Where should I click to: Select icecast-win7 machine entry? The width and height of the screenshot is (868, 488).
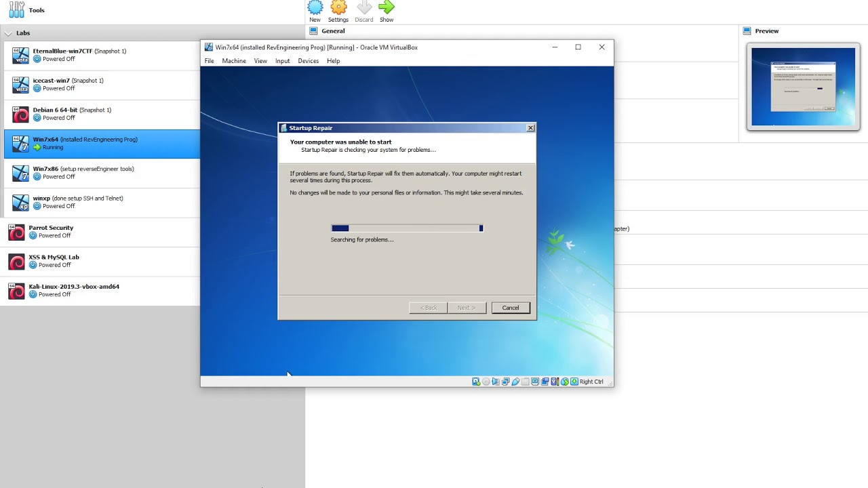(102, 85)
